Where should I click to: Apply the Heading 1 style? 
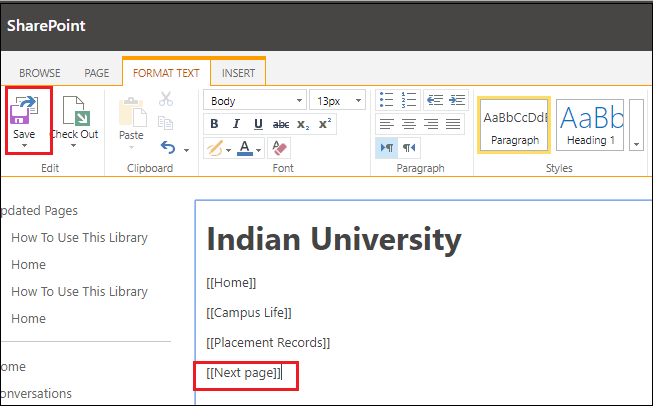pyautogui.click(x=590, y=125)
